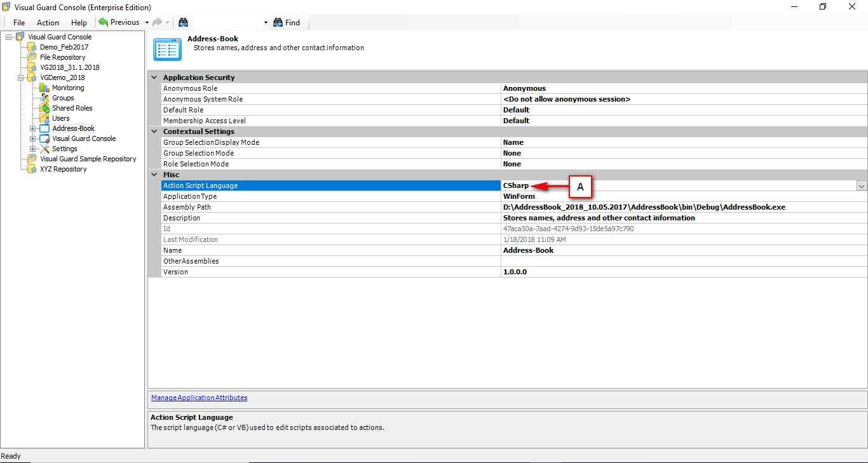Screen dimensions: 868x463
Task: Collapse the Application Security section
Action: [154, 77]
